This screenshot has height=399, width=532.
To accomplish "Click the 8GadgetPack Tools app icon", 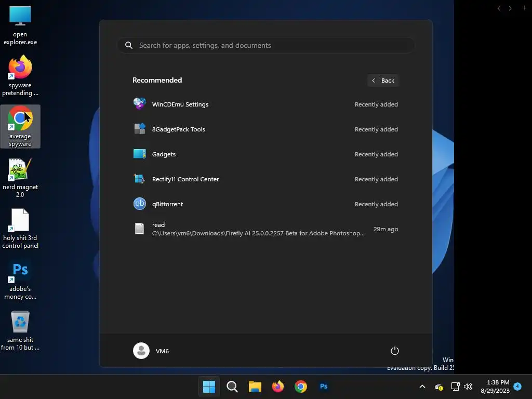I will 139,129.
